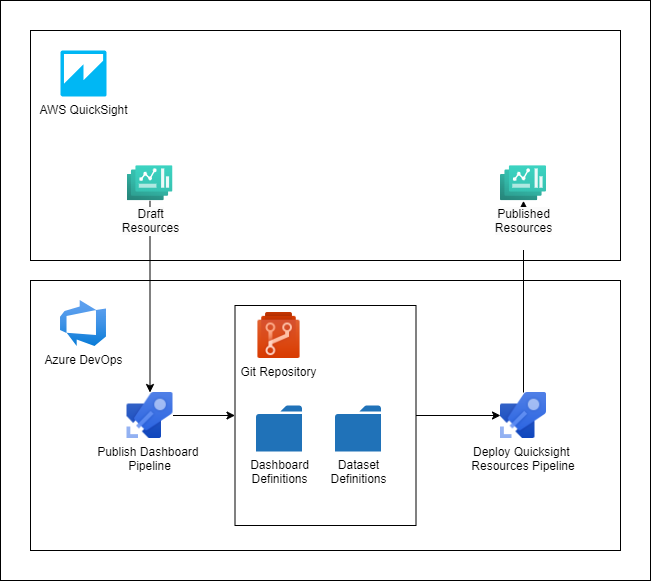Click the "Azure DevOps" label
This screenshot has width=651, height=581.
(83, 360)
